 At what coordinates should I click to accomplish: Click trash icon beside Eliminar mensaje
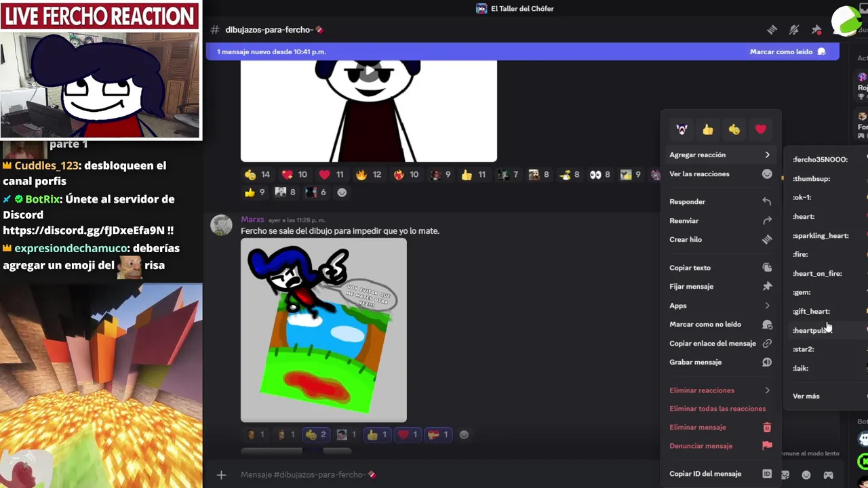(x=767, y=427)
